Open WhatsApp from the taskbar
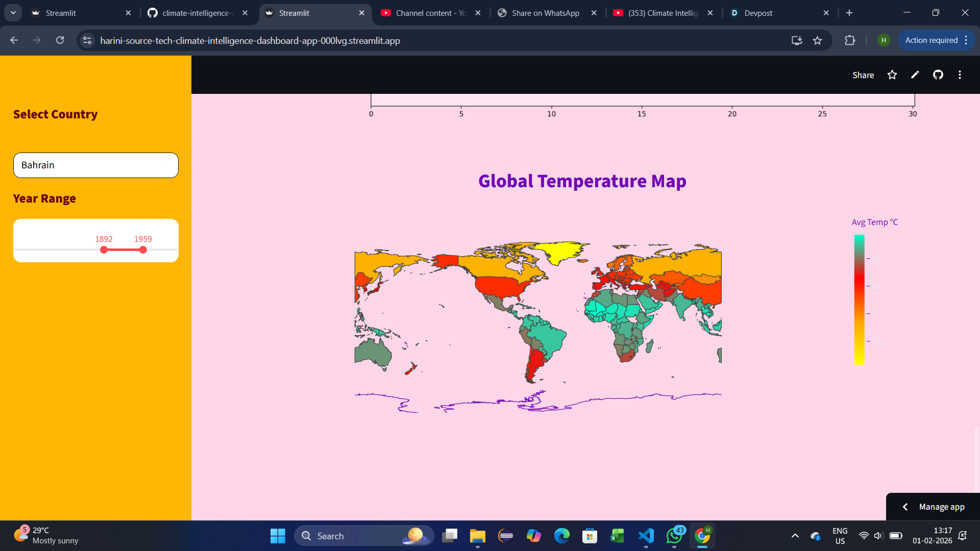 click(674, 536)
